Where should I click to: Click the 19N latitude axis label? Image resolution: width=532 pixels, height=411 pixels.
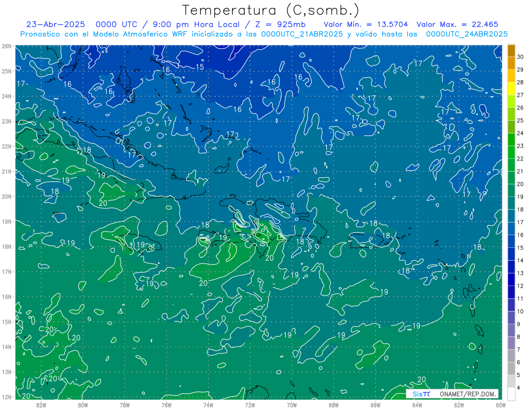[6, 222]
